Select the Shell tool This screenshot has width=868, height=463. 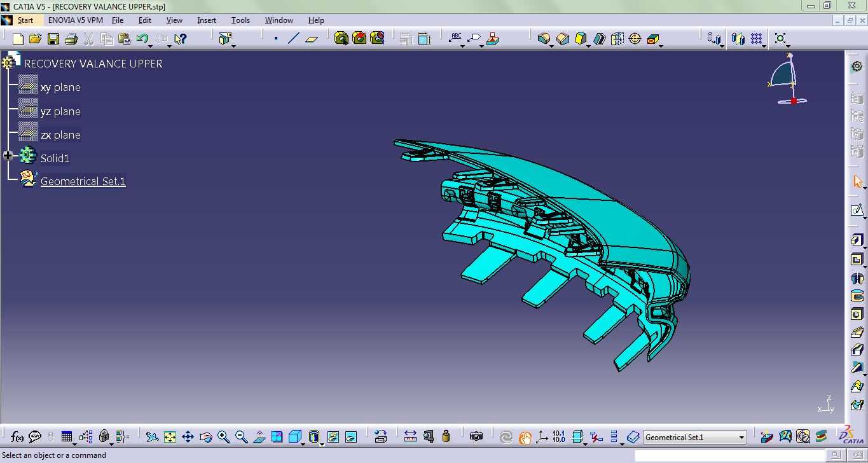[600, 39]
